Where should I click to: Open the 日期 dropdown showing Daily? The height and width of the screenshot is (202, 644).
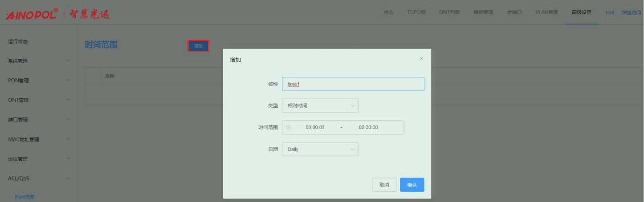click(x=320, y=149)
